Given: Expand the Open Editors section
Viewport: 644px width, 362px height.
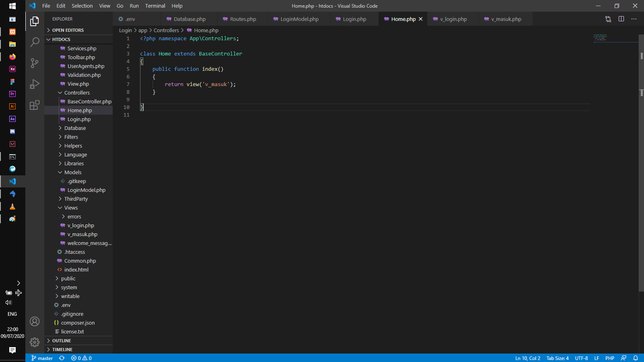Looking at the screenshot, I should pos(78,30).
